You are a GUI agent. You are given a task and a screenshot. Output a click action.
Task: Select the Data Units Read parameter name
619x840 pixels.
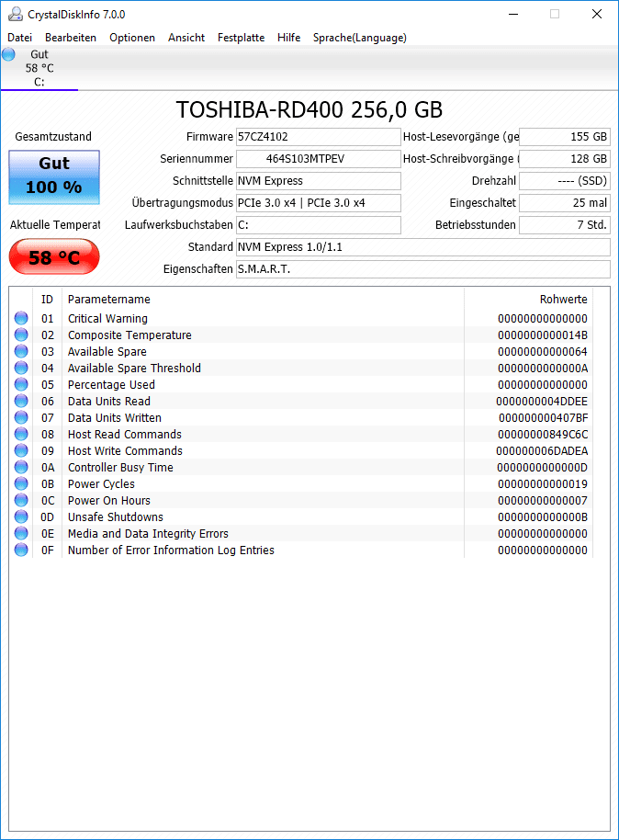pos(109,402)
